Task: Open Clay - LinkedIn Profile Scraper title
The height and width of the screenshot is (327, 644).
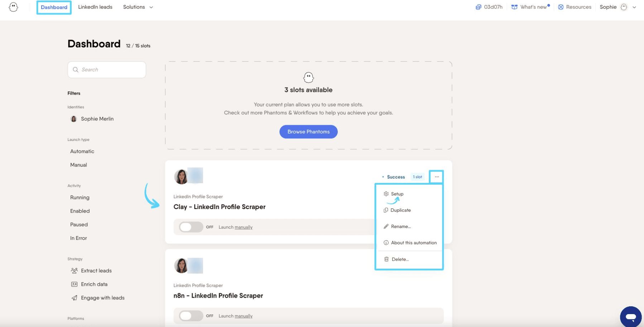Action: pyautogui.click(x=220, y=207)
